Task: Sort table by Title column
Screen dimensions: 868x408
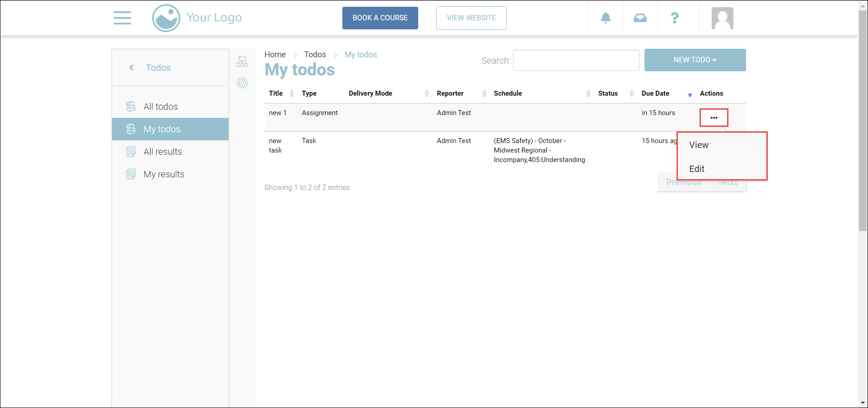Action: tap(276, 93)
